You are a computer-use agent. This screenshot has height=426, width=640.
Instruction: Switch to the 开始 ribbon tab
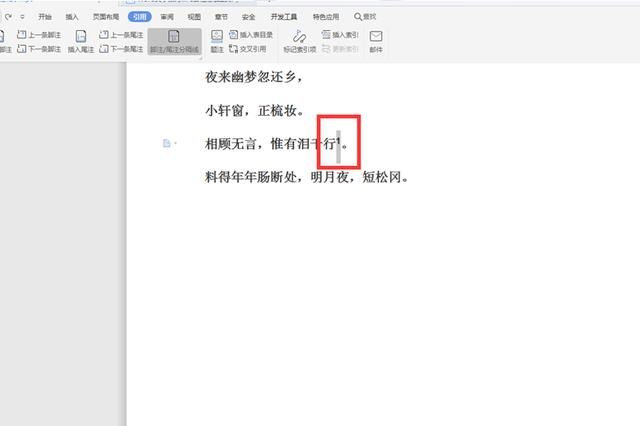point(45,17)
